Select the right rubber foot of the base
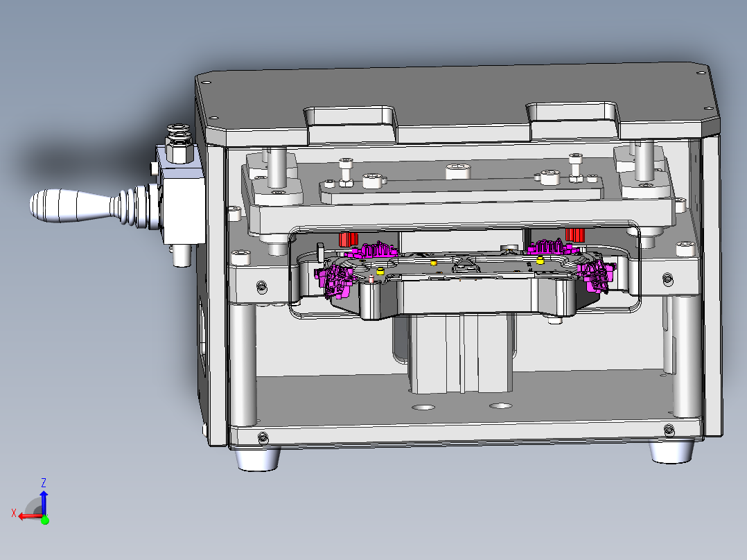This screenshot has height=560, width=747. point(671,451)
